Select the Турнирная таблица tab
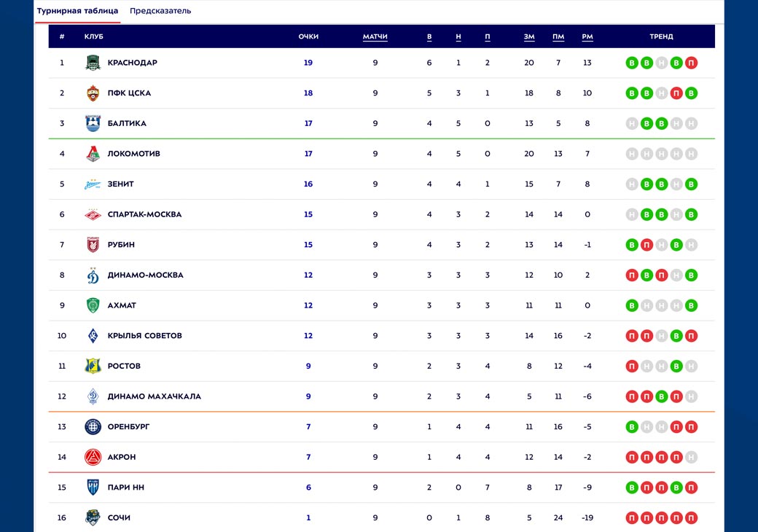This screenshot has height=532, width=758. [x=77, y=11]
